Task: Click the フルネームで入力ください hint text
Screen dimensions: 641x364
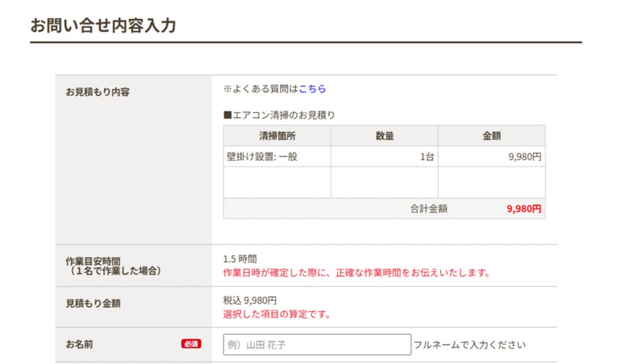Action: coord(469,345)
